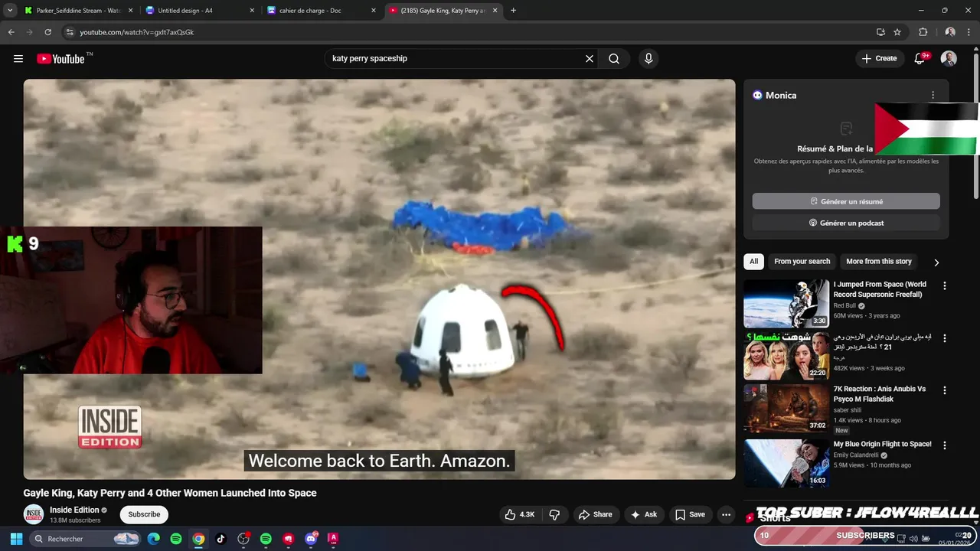Click Générer un podcast
Image resolution: width=980 pixels, height=551 pixels.
point(846,223)
